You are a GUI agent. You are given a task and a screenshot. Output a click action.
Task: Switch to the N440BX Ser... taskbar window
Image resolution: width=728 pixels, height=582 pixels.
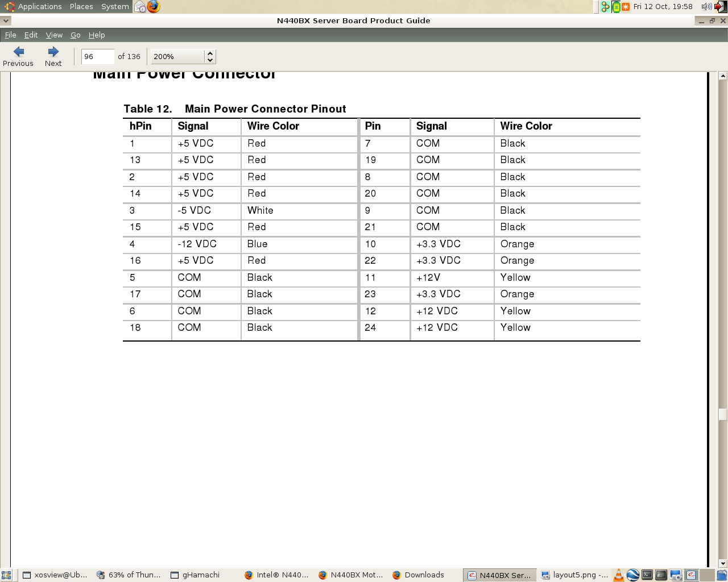point(499,575)
